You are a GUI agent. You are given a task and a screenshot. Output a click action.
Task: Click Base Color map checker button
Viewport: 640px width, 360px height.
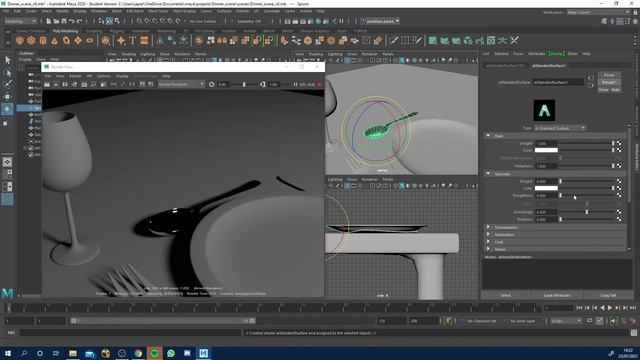[619, 150]
